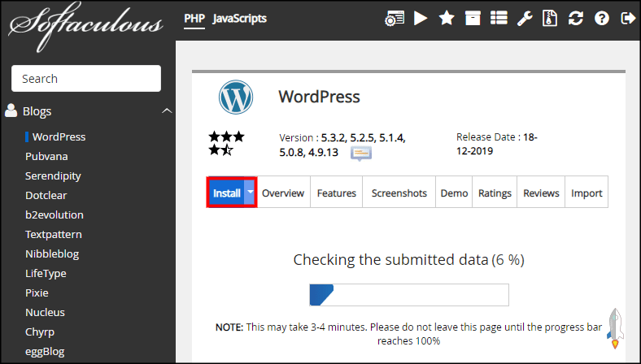Click the WordPress title heading

pos(319,97)
